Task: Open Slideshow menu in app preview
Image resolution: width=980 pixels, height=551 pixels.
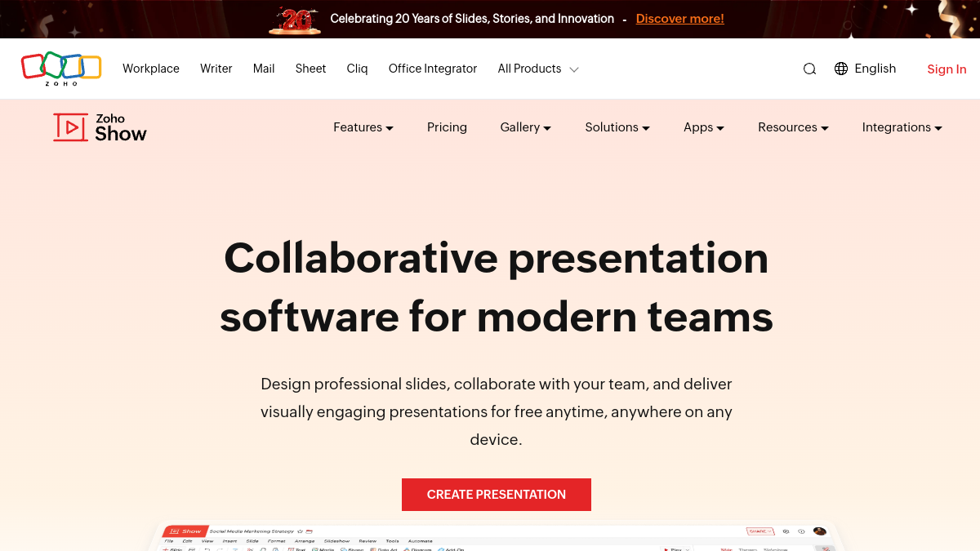Action: point(336,541)
